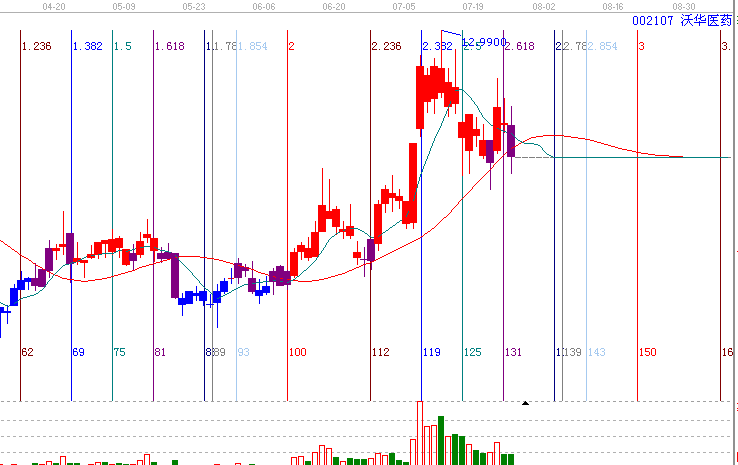The width and height of the screenshot is (738, 465).
Task: Click the bar count label 125
Action: click(x=472, y=352)
